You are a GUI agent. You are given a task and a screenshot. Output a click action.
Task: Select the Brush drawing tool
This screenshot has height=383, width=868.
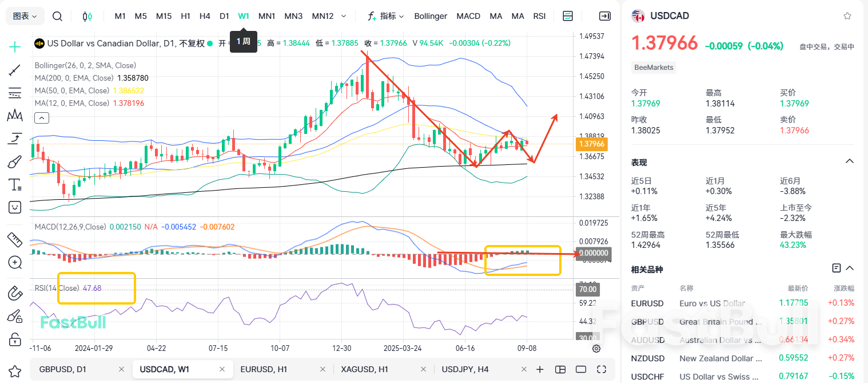coord(14,161)
